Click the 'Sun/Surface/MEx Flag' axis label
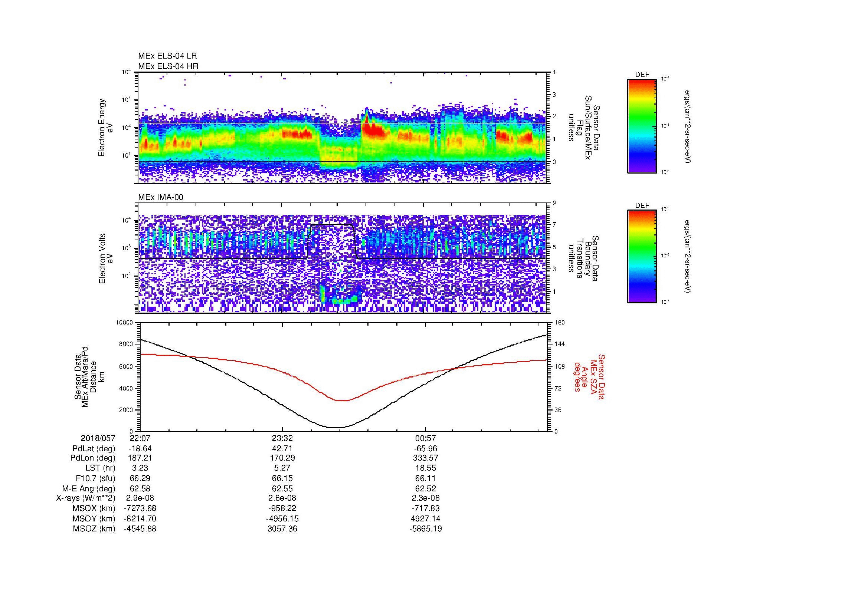The height and width of the screenshot is (613, 868). click(x=584, y=128)
